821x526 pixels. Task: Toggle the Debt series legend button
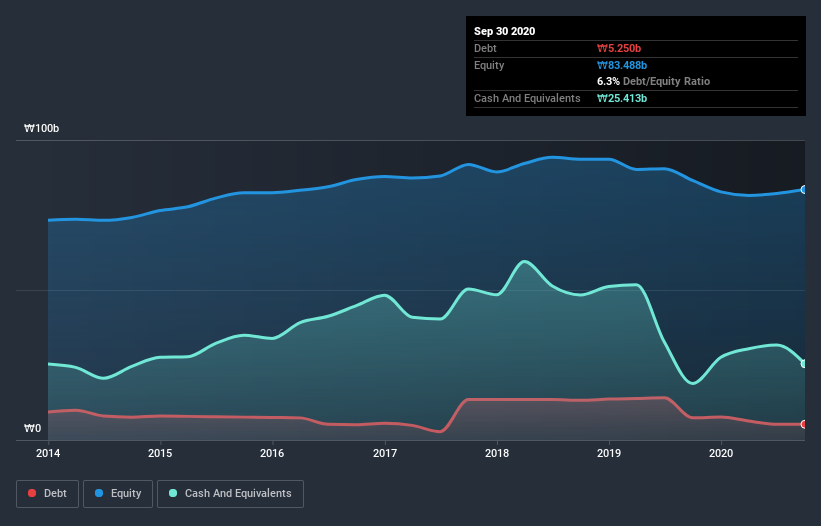48,494
